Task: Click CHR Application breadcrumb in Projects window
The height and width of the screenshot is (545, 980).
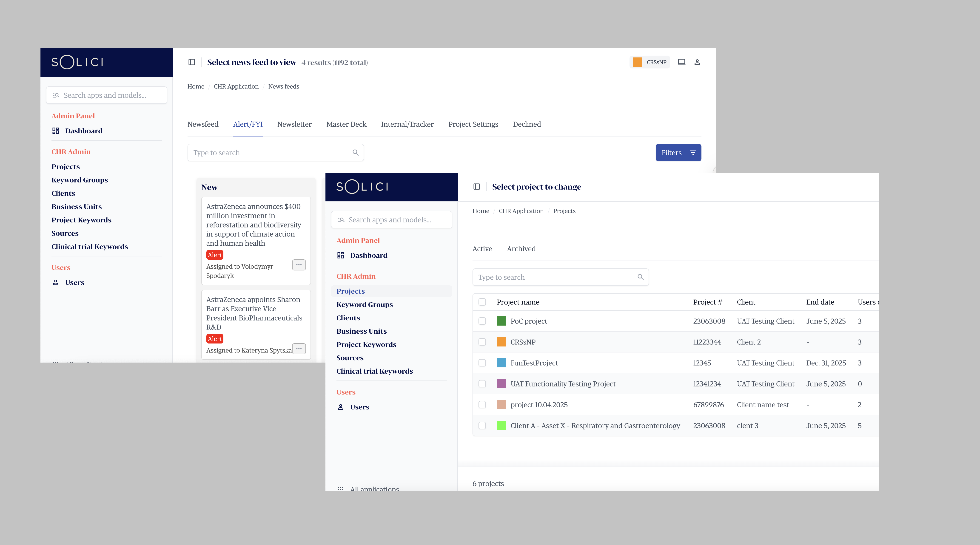Action: (x=521, y=211)
